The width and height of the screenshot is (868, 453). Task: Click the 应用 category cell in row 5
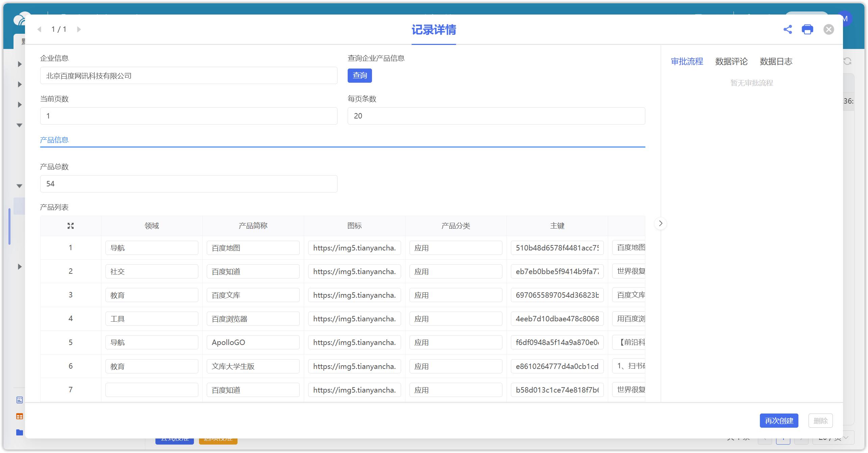456,342
